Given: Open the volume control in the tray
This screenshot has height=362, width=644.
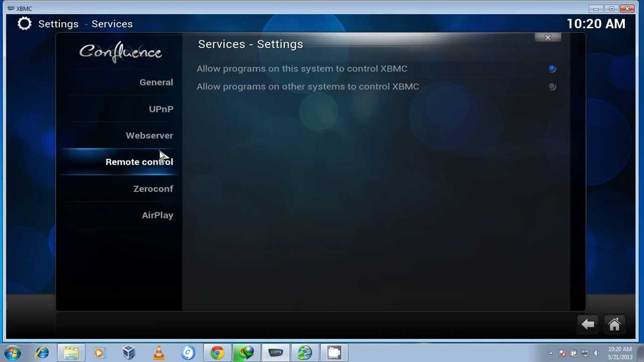Looking at the screenshot, I should (596, 353).
